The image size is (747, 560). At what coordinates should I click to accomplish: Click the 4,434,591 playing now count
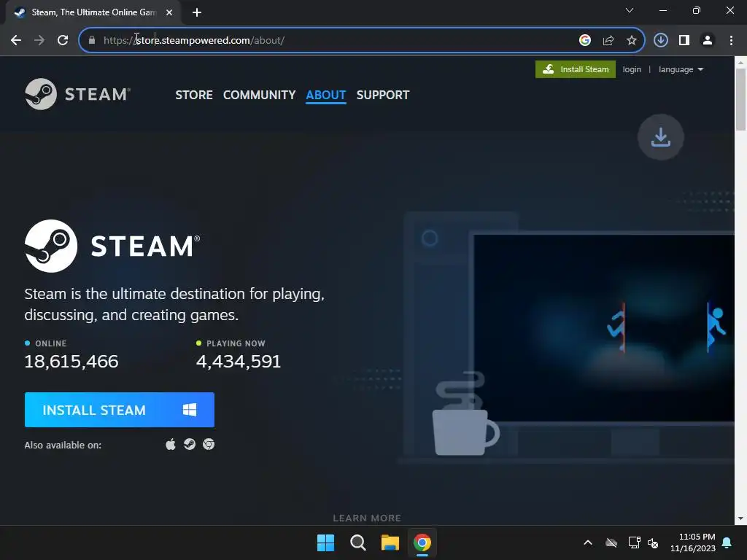click(239, 362)
